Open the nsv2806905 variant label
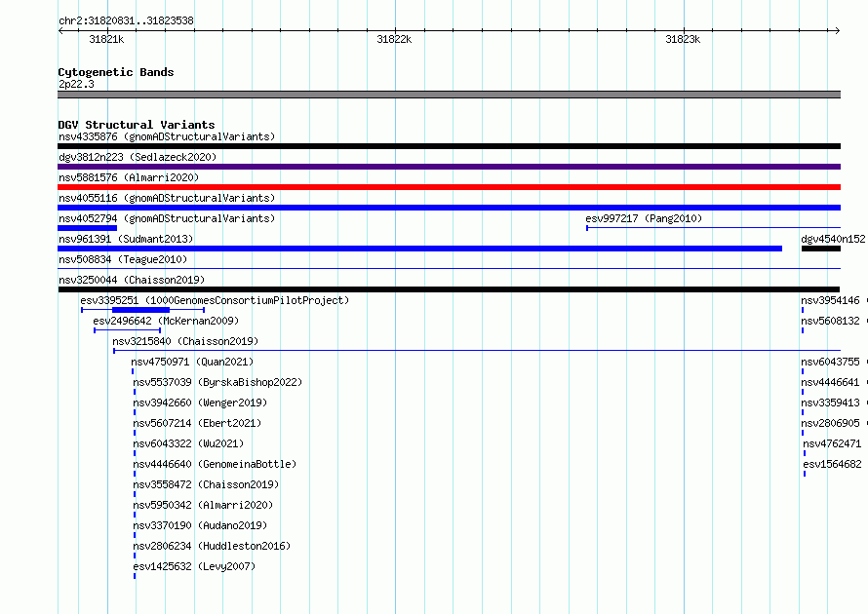Image resolution: width=868 pixels, height=614 pixels. point(830,423)
